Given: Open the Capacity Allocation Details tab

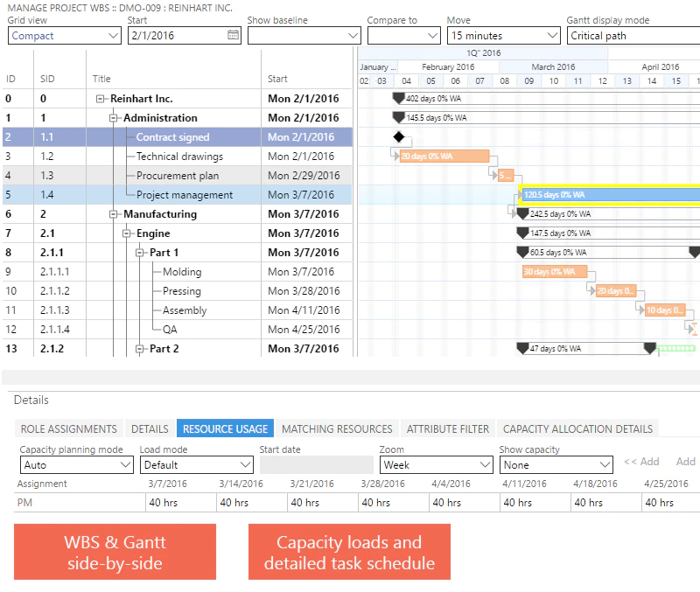Looking at the screenshot, I should coord(577,428).
